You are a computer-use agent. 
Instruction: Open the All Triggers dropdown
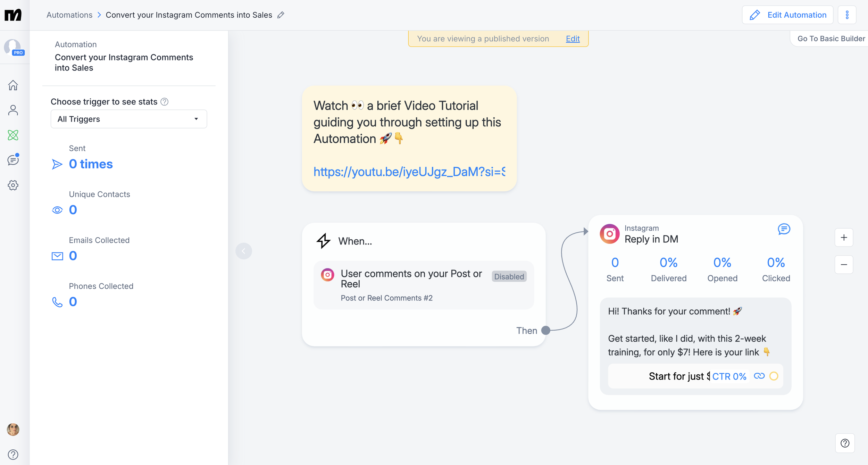pyautogui.click(x=128, y=119)
